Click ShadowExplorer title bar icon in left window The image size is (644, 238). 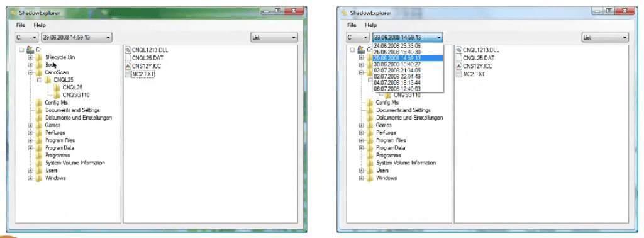click(x=14, y=13)
